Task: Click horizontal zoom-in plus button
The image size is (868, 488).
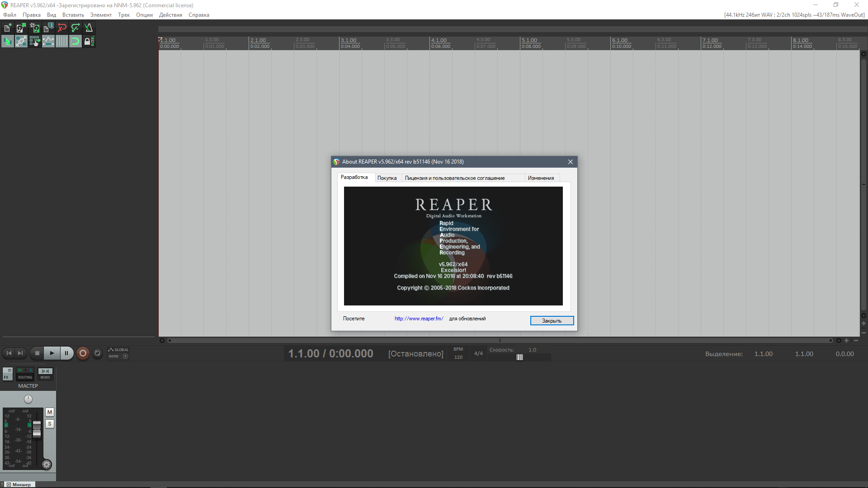Action: (x=847, y=340)
